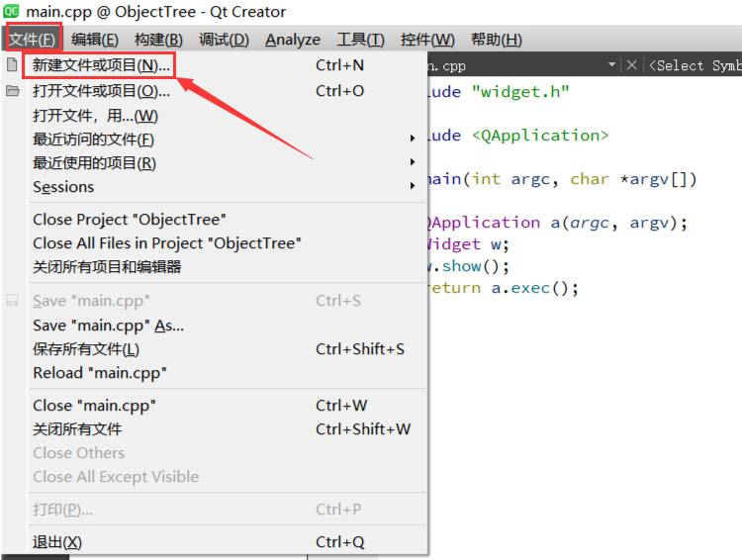This screenshot has width=742, height=560.
Task: Open the 控件(W) menu
Action: (427, 40)
